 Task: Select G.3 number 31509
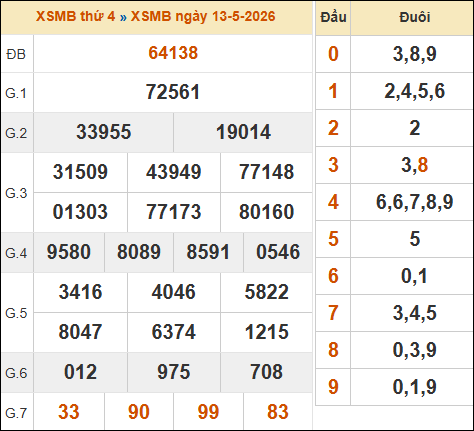(80, 172)
